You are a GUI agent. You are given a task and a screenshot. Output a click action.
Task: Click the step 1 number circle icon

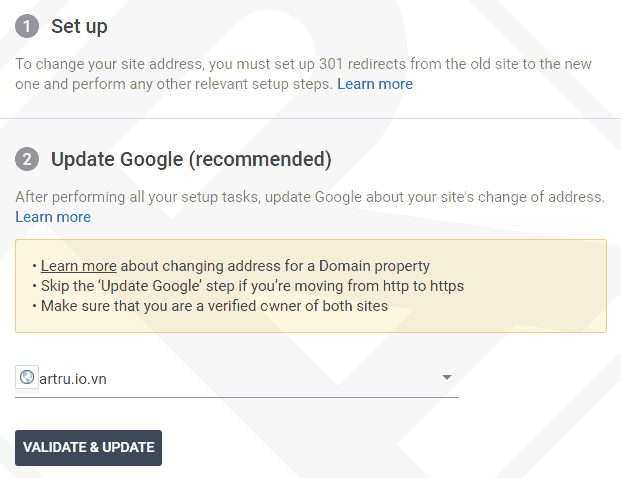pyautogui.click(x=27, y=26)
